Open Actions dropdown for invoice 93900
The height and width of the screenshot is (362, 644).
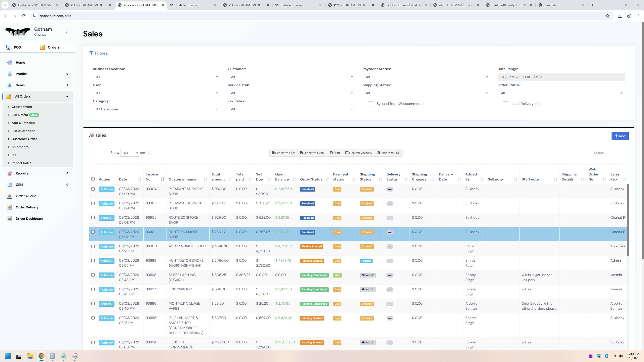(106, 247)
